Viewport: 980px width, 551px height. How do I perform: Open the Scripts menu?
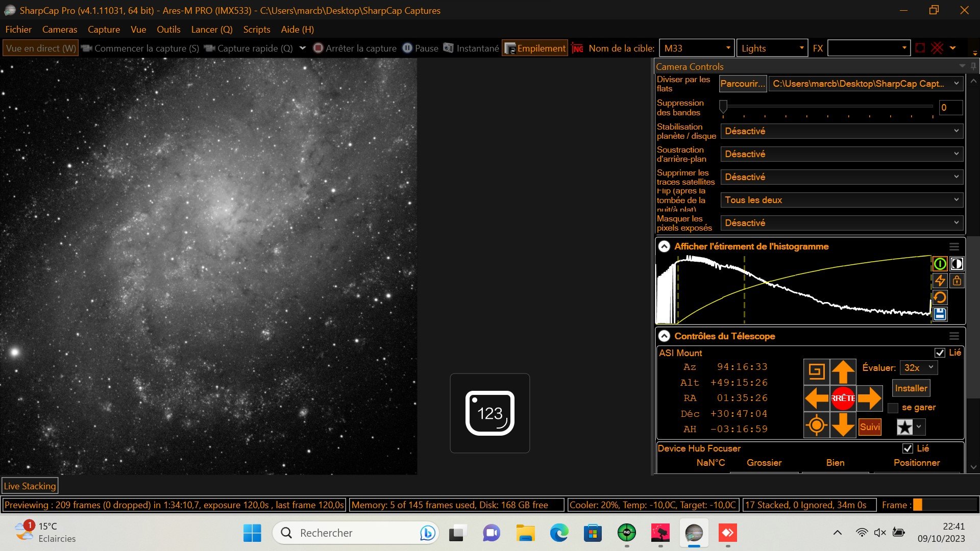257,29
